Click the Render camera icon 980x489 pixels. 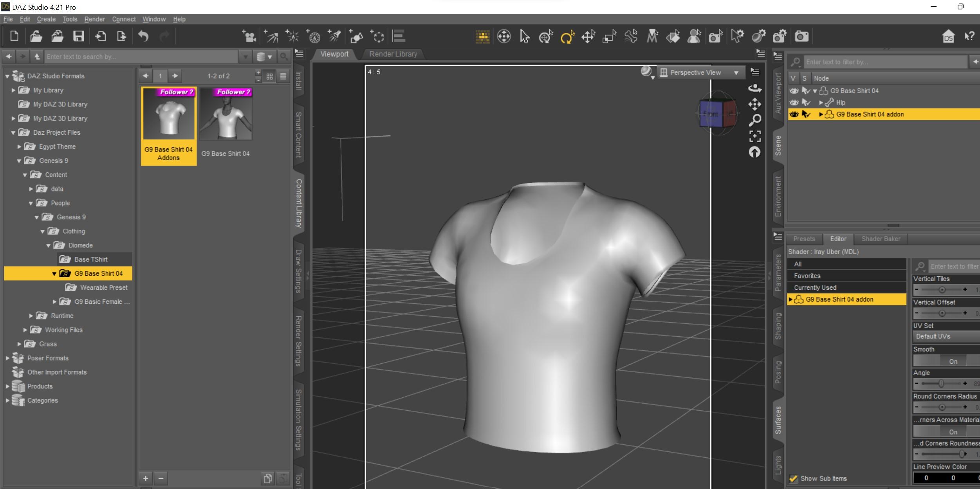pos(801,37)
